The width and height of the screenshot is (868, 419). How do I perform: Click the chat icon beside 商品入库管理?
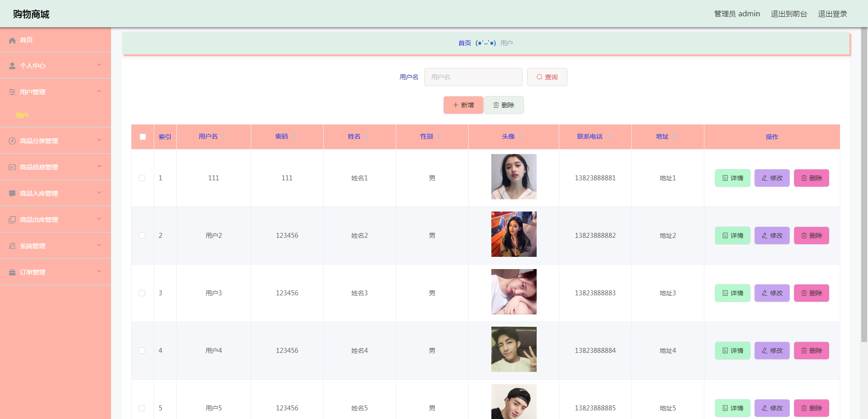pyautogui.click(x=12, y=194)
